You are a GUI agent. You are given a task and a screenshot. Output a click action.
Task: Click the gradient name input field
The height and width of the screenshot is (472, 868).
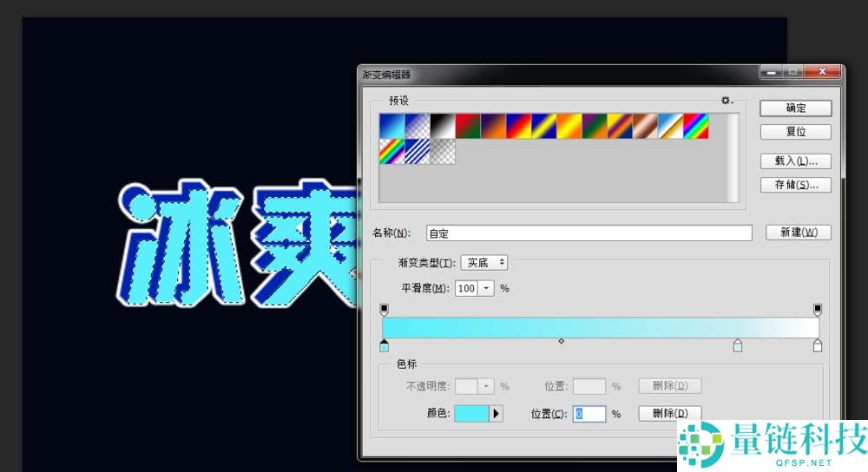click(589, 233)
